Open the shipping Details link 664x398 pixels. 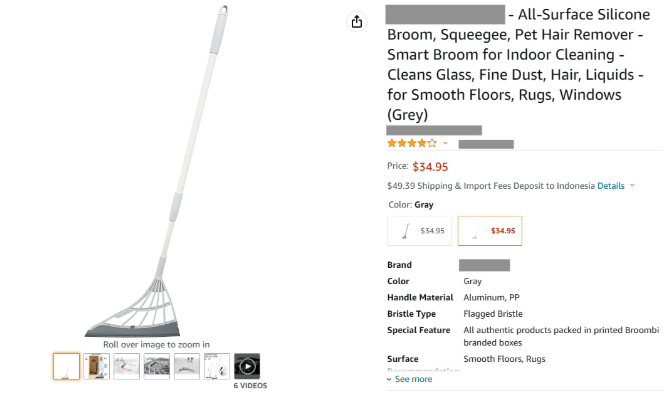click(x=611, y=185)
